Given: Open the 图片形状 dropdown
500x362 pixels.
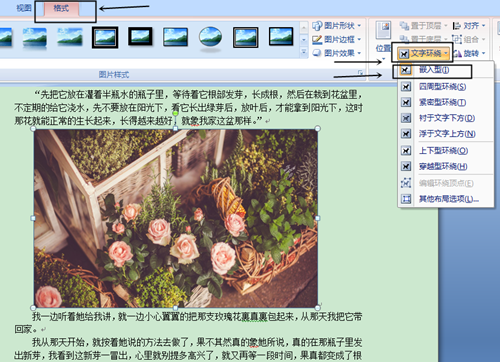Looking at the screenshot, I should pyautogui.click(x=337, y=26).
